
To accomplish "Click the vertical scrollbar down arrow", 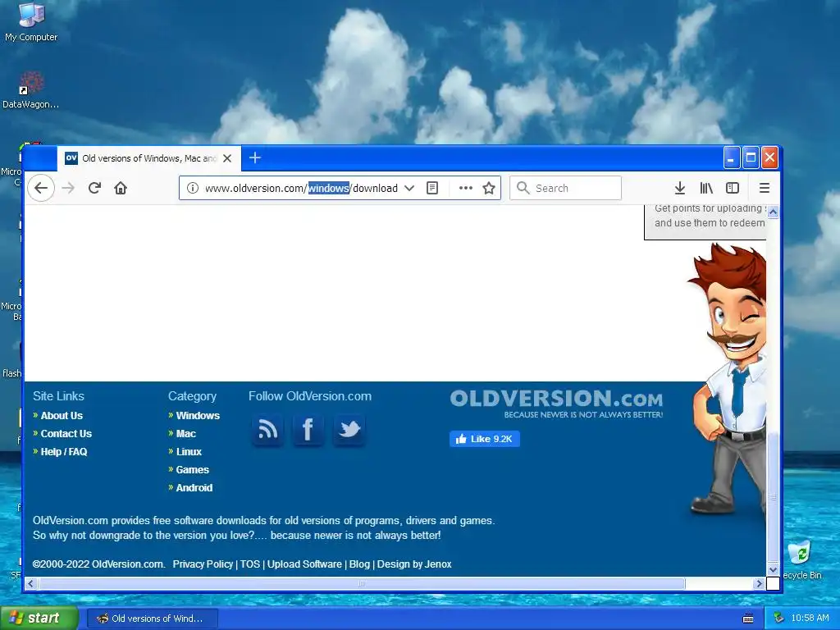I will click(773, 569).
